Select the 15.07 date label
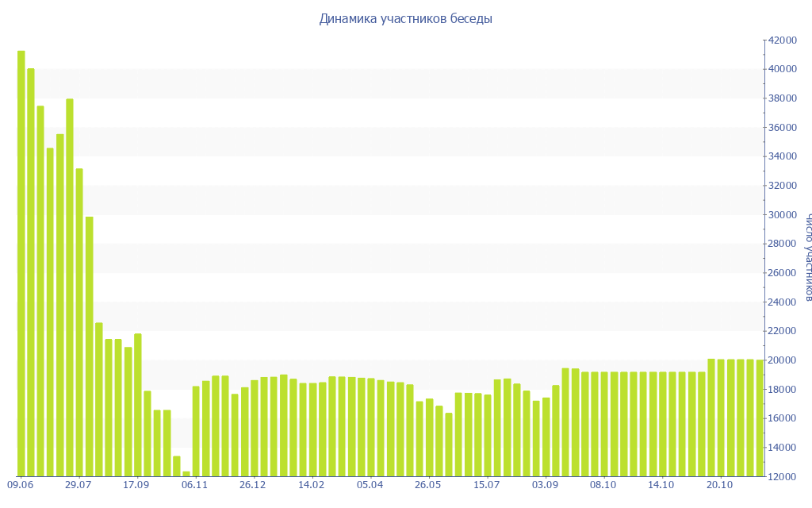The height and width of the screenshot is (508, 812). pyautogui.click(x=487, y=484)
